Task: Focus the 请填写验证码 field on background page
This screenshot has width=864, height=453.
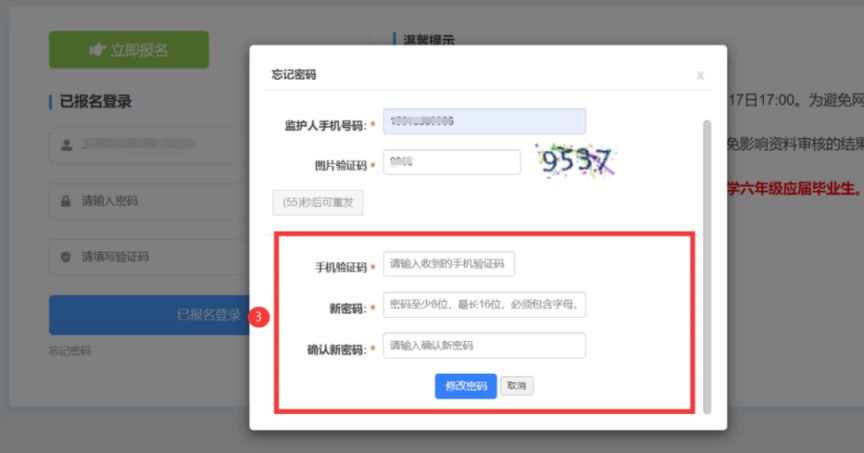Action: click(x=149, y=257)
